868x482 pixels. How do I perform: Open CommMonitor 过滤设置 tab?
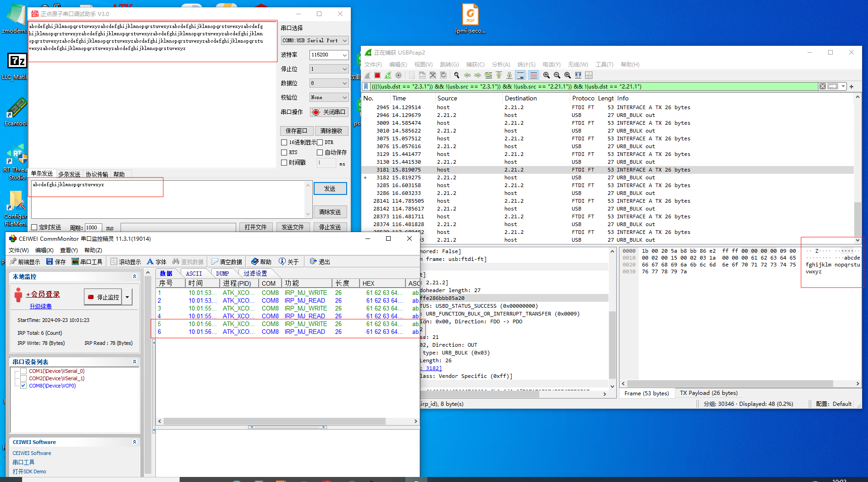pyautogui.click(x=255, y=274)
